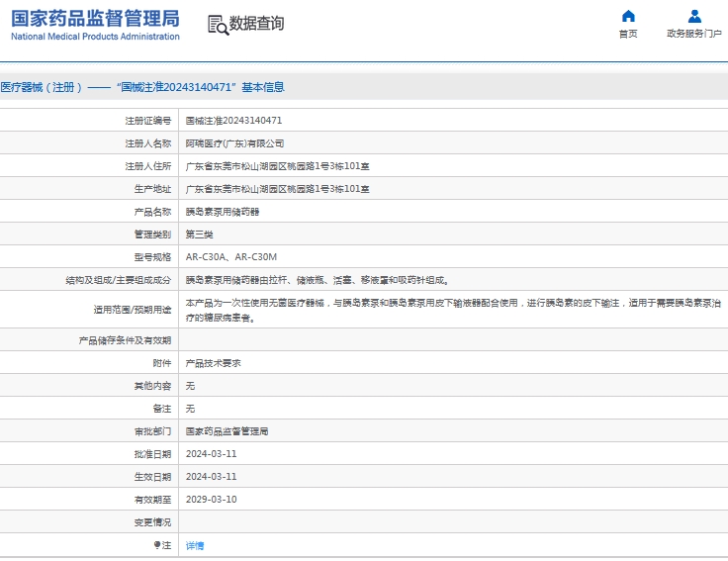Click the 数据查询 search document icon
Viewport: 728px width, 561px height.
click(218, 25)
